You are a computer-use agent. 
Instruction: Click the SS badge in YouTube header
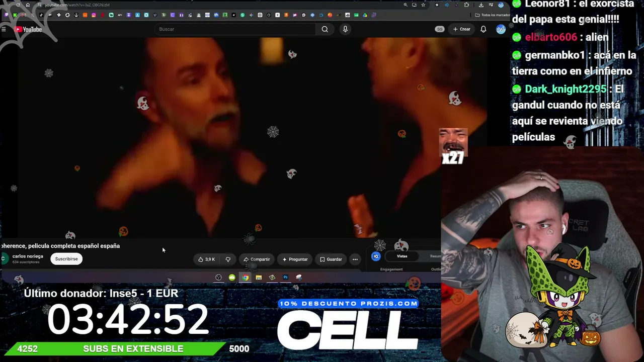point(440,29)
